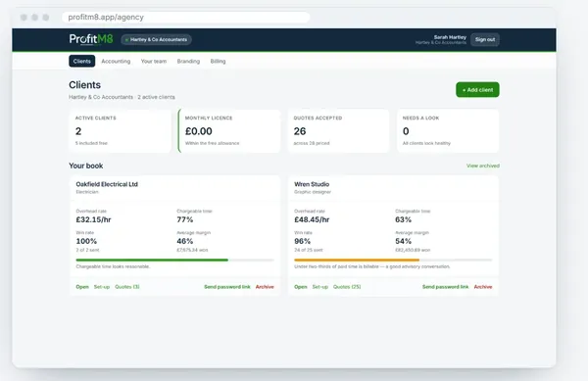Send password link to Oakfield Electrical

click(x=227, y=287)
